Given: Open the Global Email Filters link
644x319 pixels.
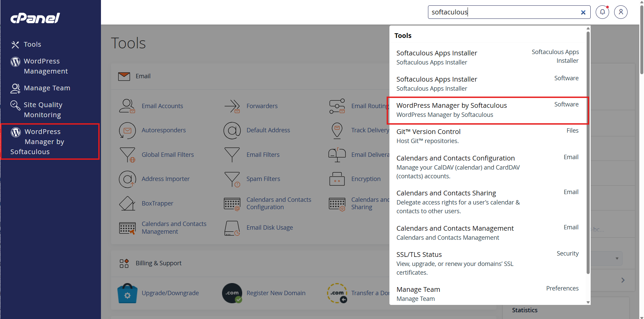Looking at the screenshot, I should [x=168, y=155].
